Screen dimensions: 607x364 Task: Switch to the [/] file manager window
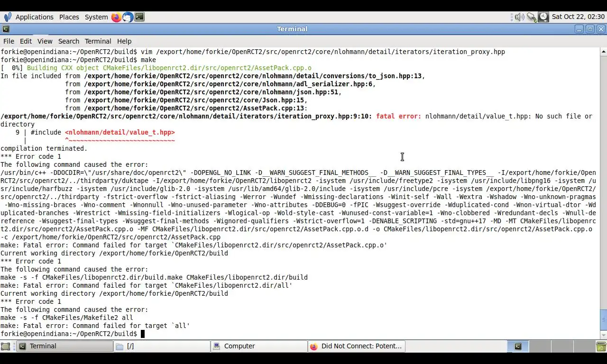(x=162, y=346)
